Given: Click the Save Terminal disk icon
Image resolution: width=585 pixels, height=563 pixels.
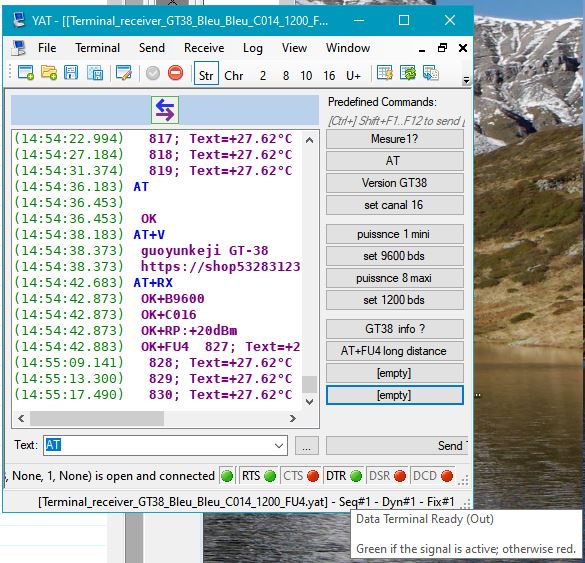Looking at the screenshot, I should pyautogui.click(x=71, y=73).
